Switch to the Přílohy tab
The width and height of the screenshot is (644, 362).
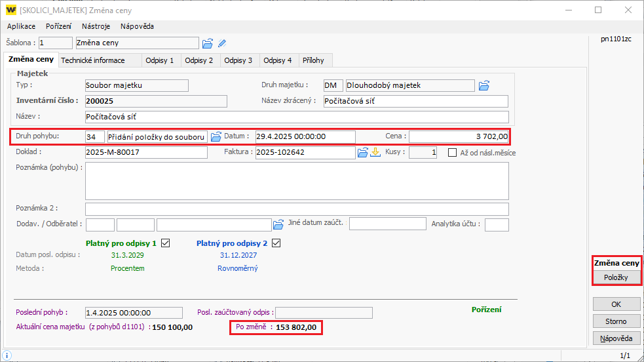coord(314,60)
